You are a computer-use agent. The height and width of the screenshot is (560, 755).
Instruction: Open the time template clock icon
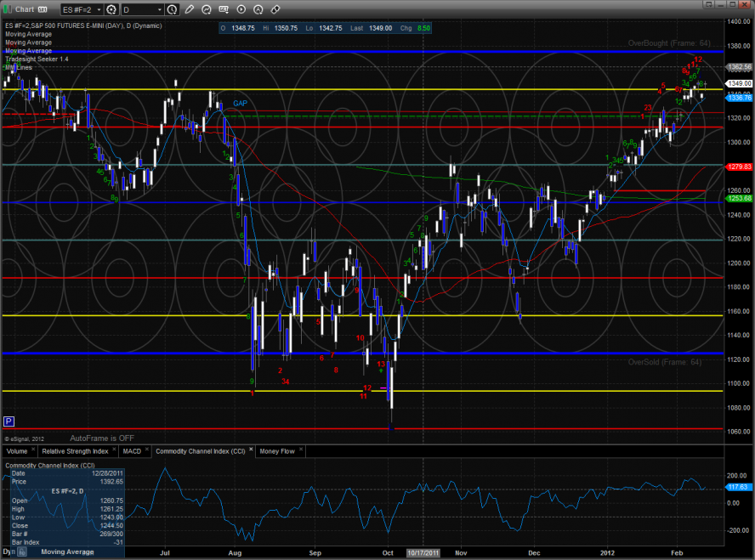point(172,9)
